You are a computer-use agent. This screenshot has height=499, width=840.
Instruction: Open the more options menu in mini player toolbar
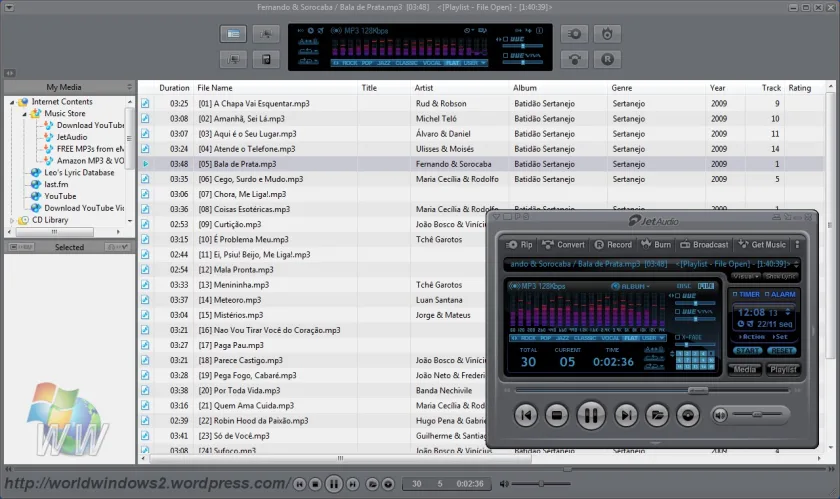797,244
